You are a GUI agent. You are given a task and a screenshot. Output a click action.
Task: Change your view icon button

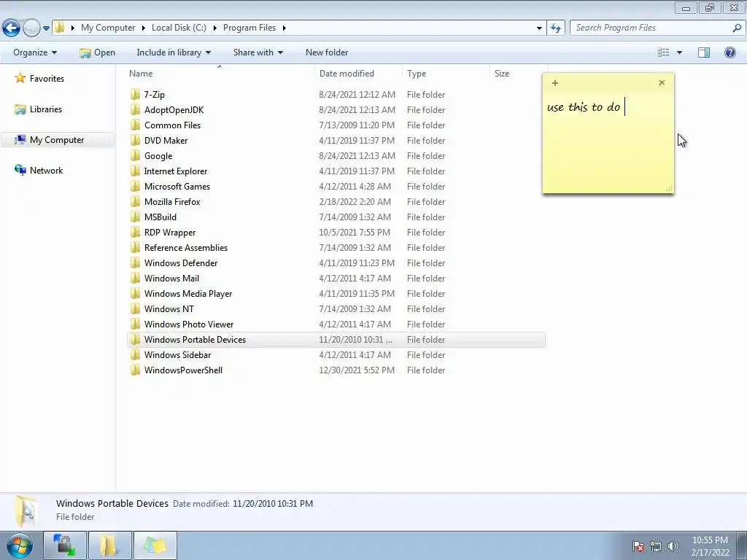663,52
